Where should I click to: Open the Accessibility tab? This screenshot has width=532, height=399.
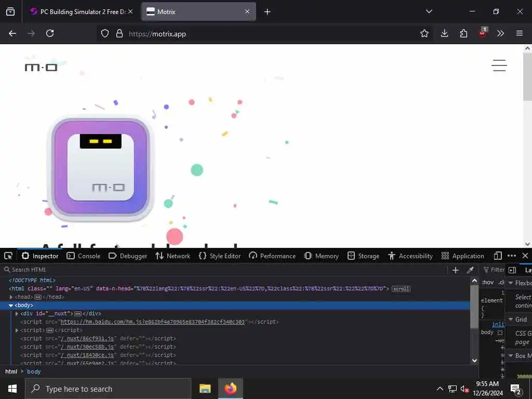coord(410,256)
